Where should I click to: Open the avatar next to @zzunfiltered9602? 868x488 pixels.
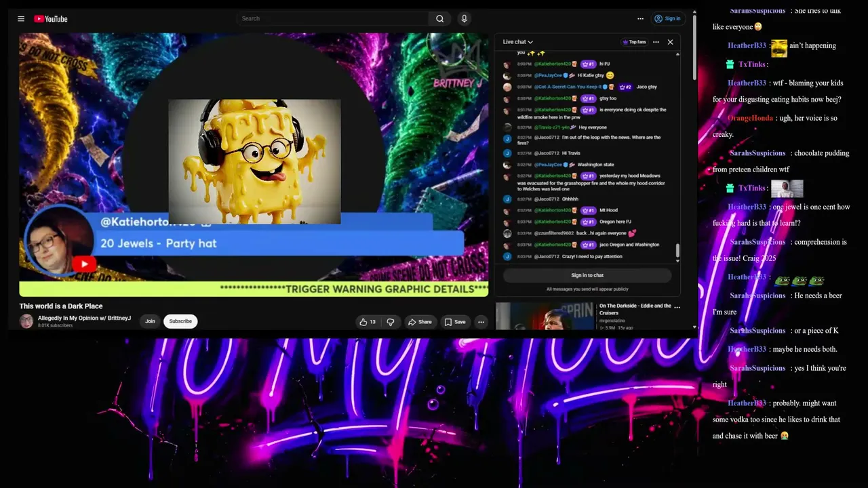507,233
